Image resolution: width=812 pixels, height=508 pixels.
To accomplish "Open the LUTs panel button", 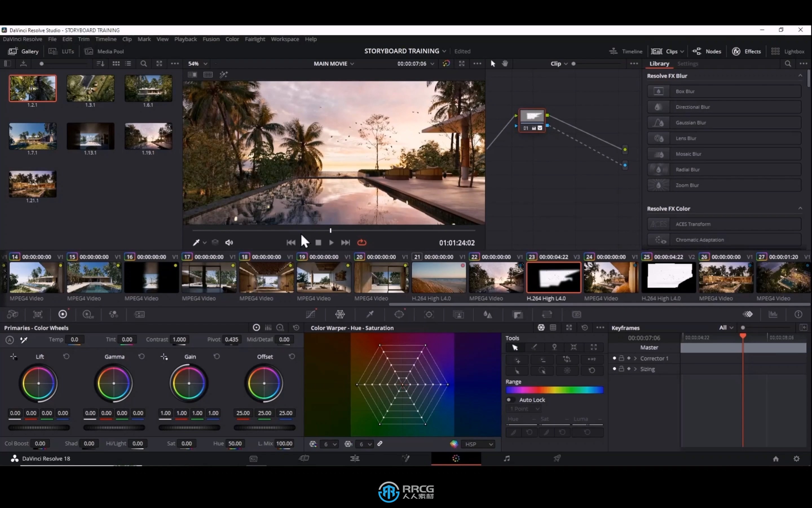I will point(61,51).
